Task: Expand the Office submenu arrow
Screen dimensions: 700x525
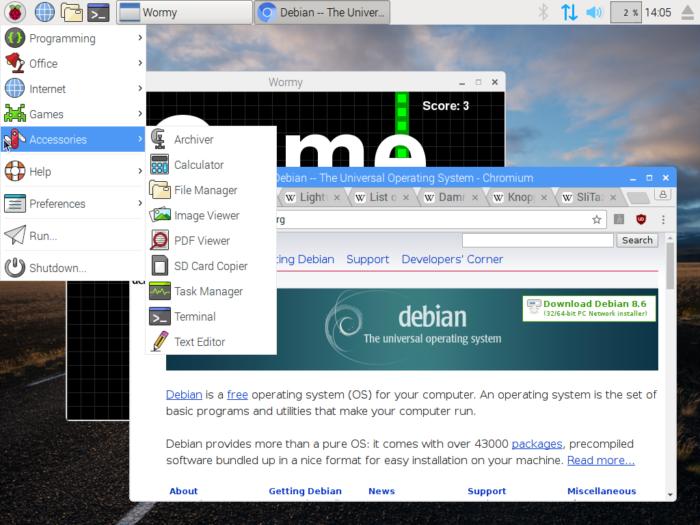Action: pos(140,63)
